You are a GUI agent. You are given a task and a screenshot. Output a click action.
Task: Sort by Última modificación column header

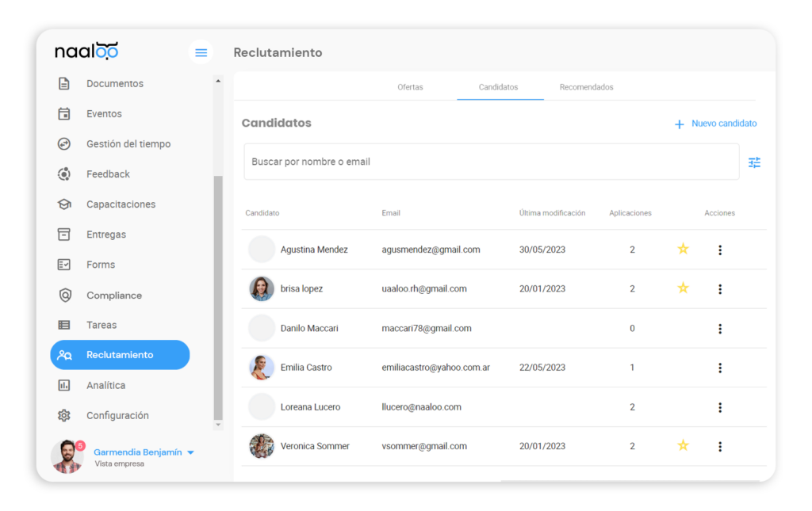click(x=552, y=213)
